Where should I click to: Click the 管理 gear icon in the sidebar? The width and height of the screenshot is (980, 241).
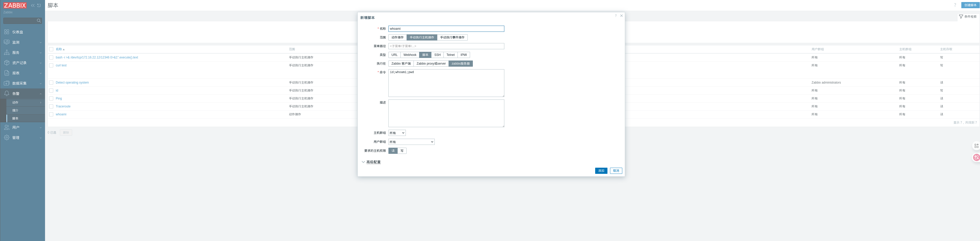6,137
